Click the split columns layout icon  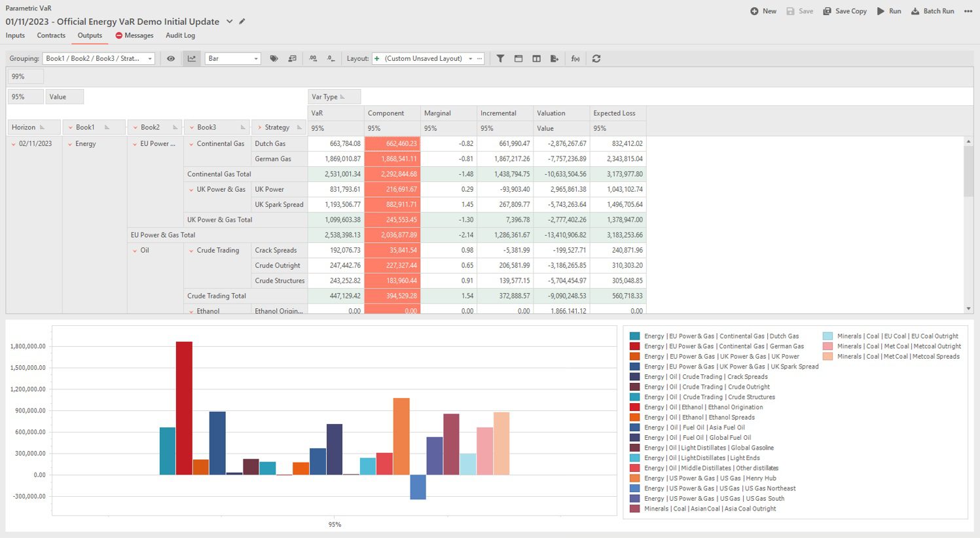536,58
